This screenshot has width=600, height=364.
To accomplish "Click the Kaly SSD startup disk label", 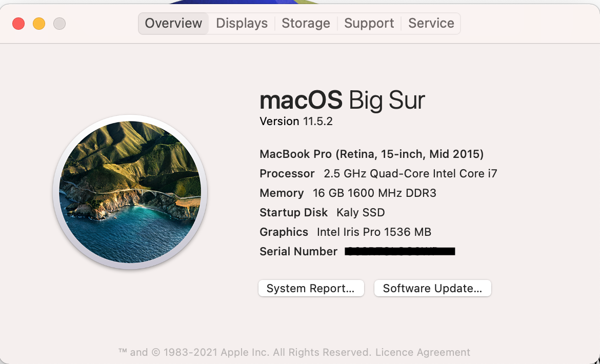I will 322,212.
